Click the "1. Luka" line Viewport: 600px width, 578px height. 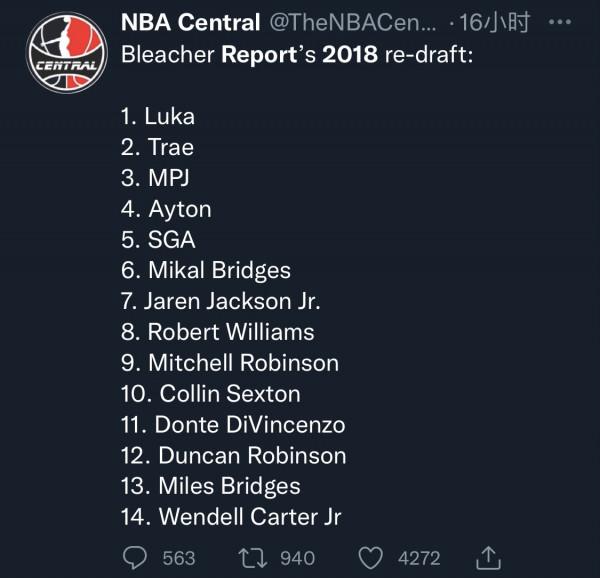click(x=157, y=116)
